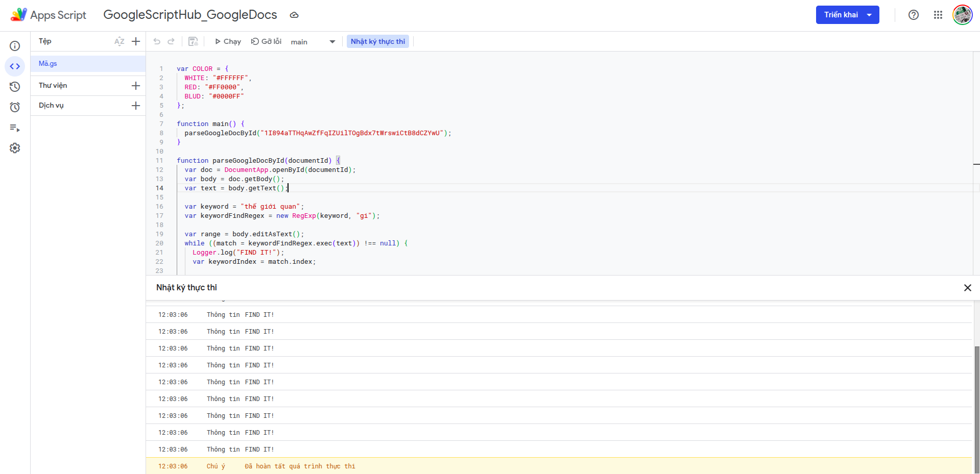
Task: Run the script with Chạy button
Action: tap(228, 41)
